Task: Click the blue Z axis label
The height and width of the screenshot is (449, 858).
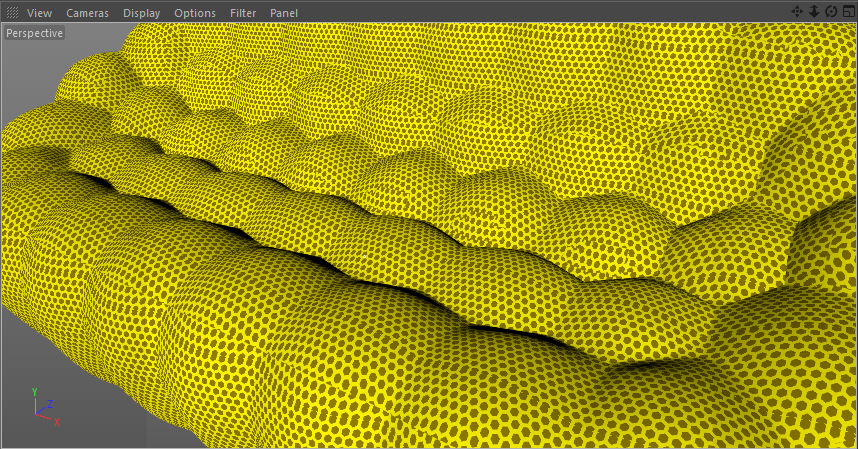Action: [x=50, y=404]
